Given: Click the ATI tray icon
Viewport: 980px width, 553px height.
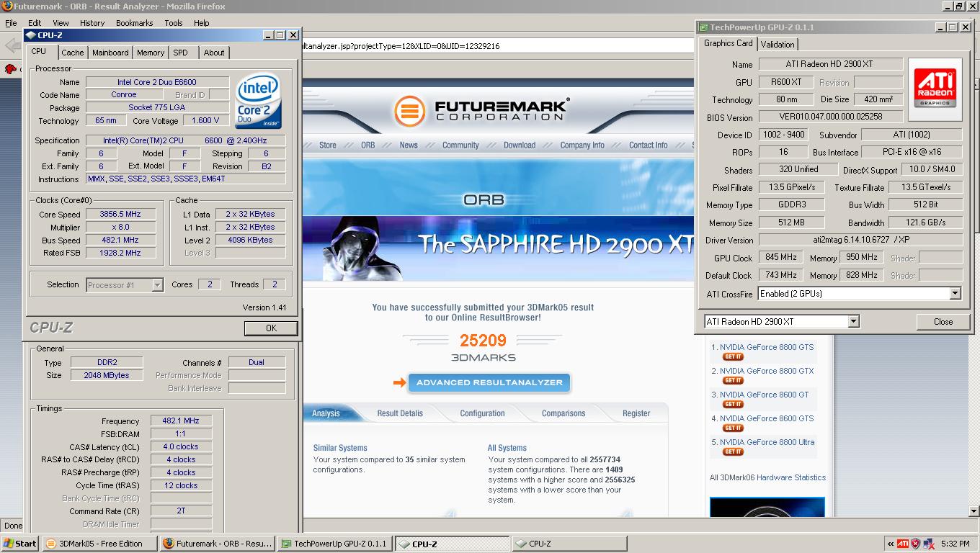Looking at the screenshot, I should [902, 544].
